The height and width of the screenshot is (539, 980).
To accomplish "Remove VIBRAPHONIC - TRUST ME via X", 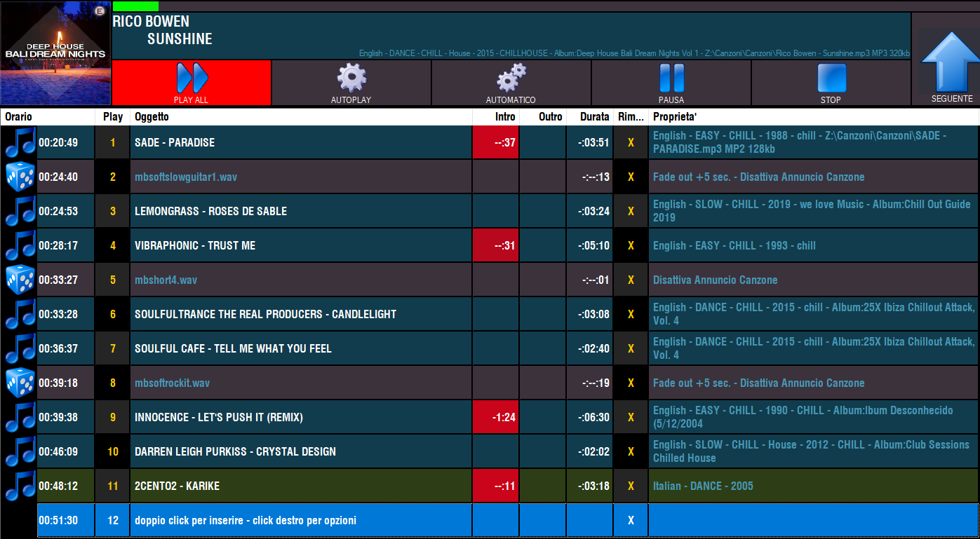I will click(631, 245).
